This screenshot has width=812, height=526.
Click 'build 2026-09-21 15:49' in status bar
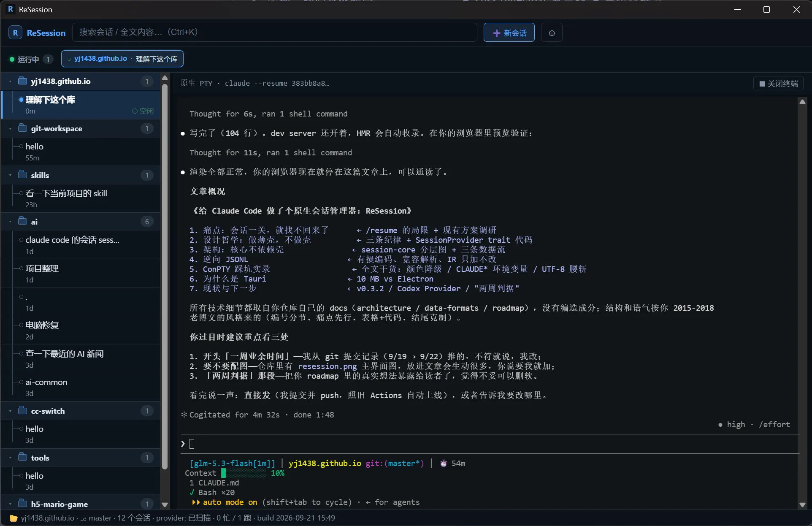tap(296, 518)
